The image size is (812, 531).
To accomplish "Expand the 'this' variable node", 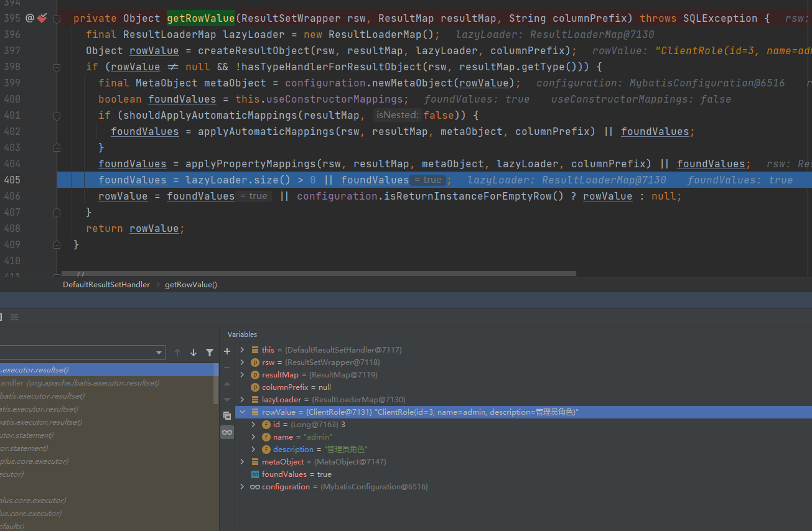I will [x=242, y=350].
